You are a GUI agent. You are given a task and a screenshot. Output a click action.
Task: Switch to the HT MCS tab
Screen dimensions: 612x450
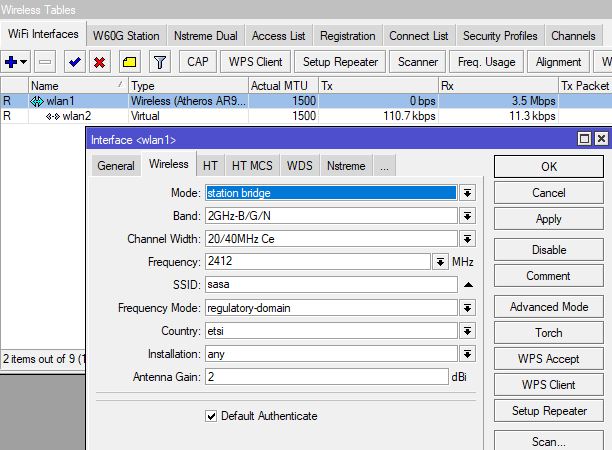coord(251,166)
